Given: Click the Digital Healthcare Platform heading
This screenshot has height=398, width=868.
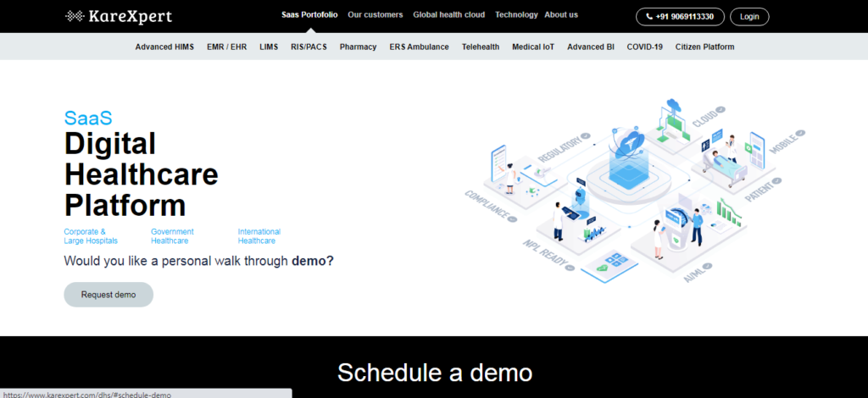Looking at the screenshot, I should click(142, 174).
